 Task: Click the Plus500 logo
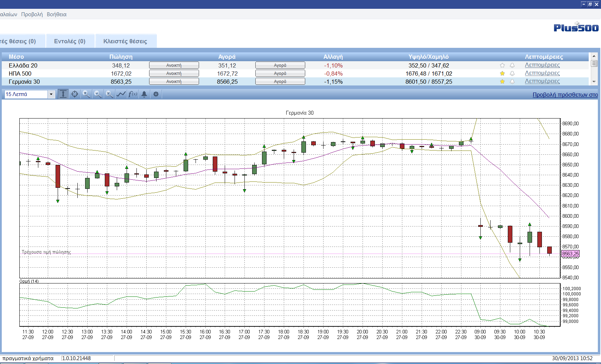(x=576, y=27)
